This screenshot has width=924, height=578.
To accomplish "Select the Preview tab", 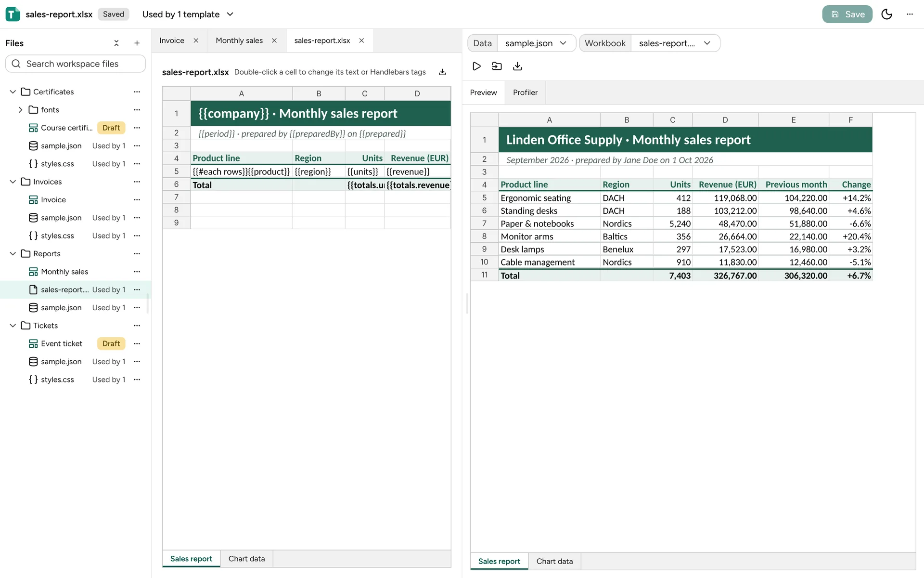I will tap(483, 92).
